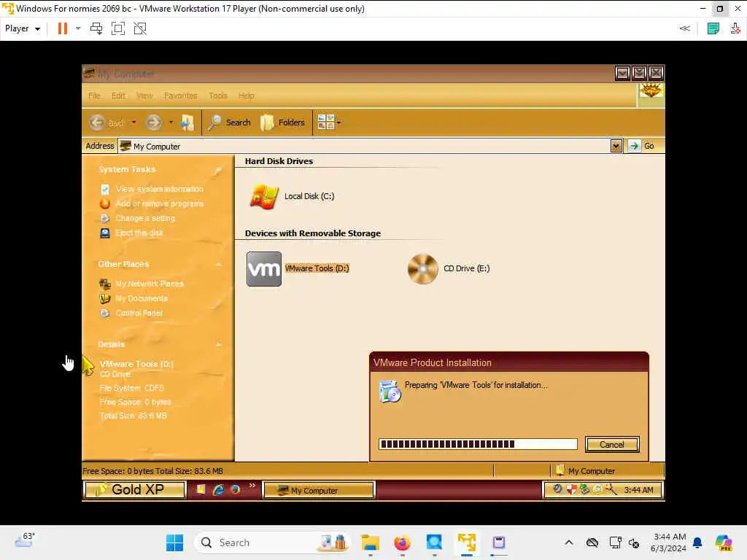Click Add or remove programs link
This screenshot has width=747, height=560.
(160, 204)
